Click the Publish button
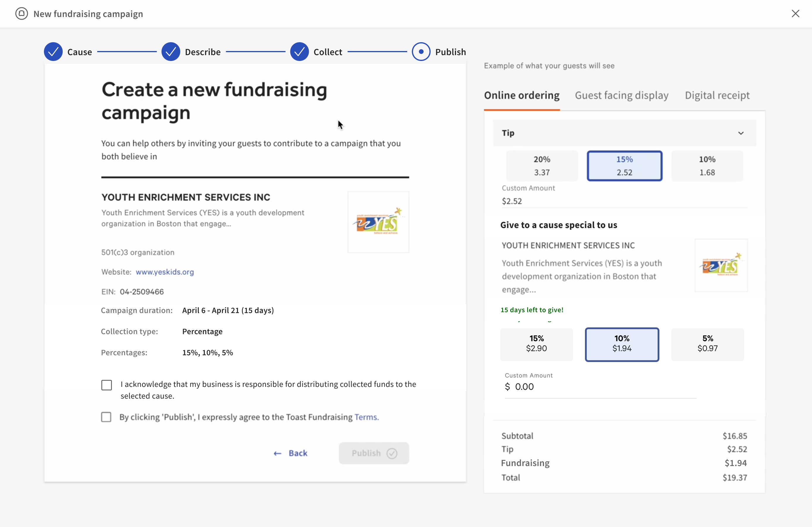This screenshot has width=812, height=527. 373,453
